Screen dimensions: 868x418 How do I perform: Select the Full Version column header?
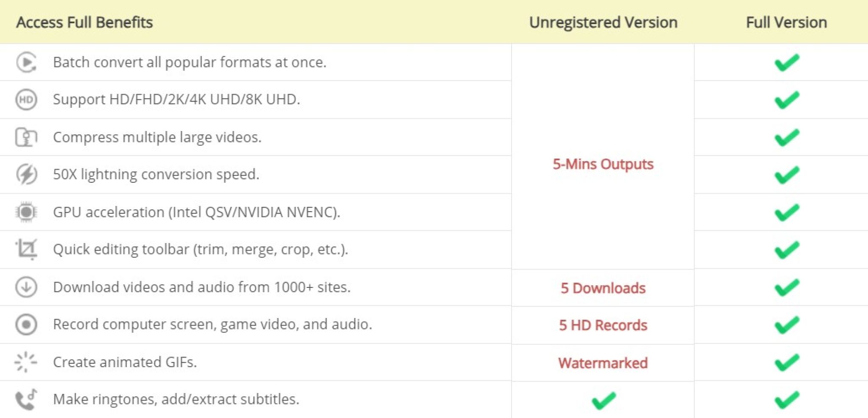coord(786,22)
